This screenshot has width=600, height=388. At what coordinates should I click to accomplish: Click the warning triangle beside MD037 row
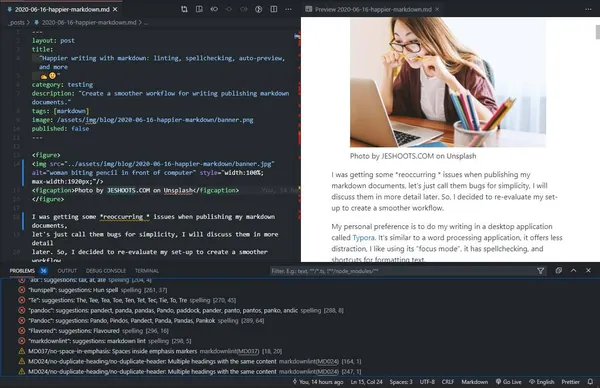pyautogui.click(x=22, y=351)
